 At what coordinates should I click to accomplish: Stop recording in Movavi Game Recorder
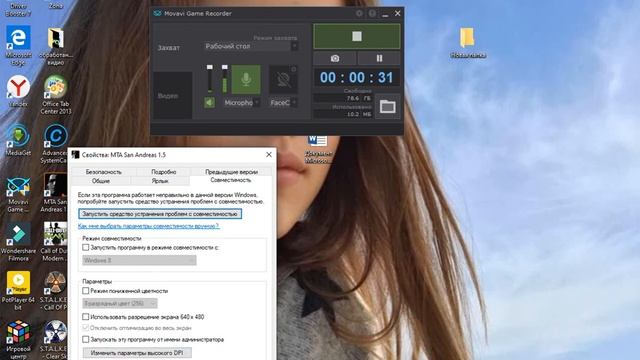(357, 36)
